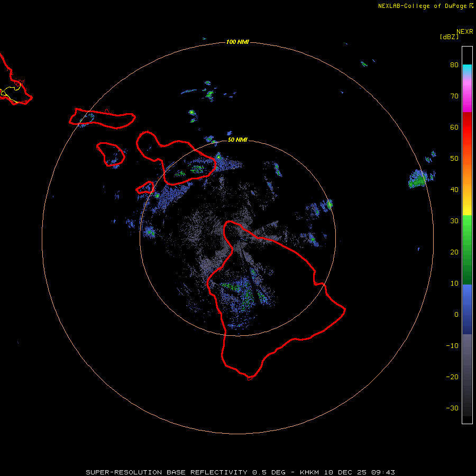
Task: Click the KHKM station identifier in the caption
Action: 309,472
